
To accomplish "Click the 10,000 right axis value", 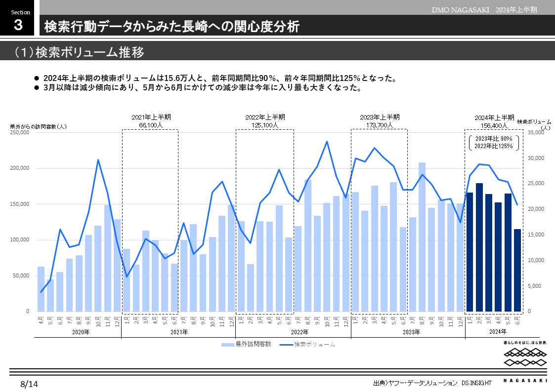I will click(x=536, y=261).
